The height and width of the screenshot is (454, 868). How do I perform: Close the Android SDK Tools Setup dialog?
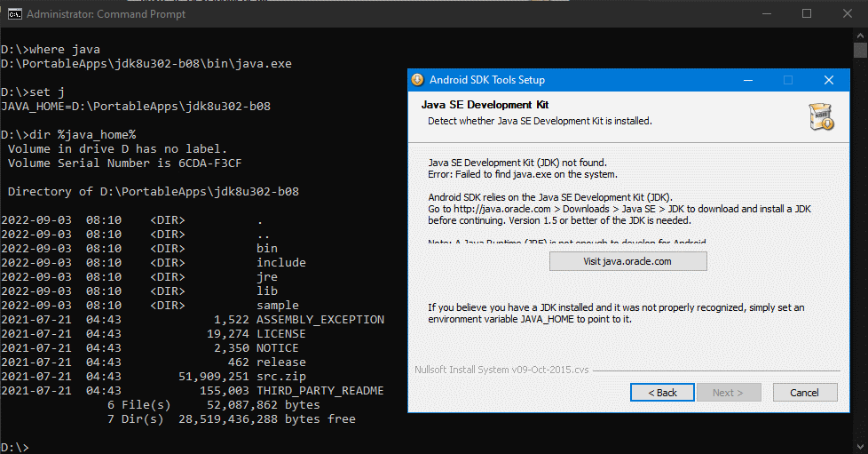coord(829,80)
